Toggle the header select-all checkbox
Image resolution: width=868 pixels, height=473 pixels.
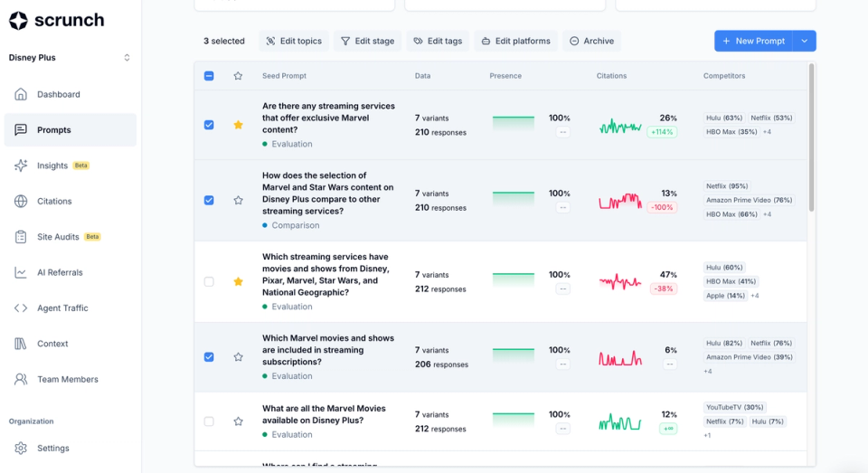pos(209,76)
